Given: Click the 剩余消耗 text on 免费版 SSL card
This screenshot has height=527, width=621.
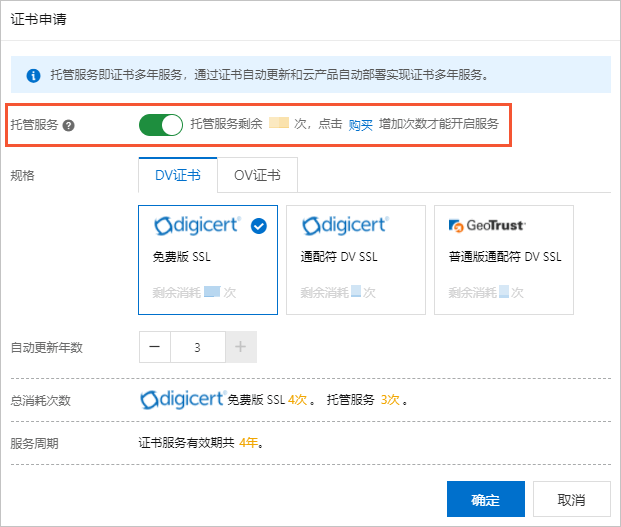Looking at the screenshot, I should click(x=177, y=293).
